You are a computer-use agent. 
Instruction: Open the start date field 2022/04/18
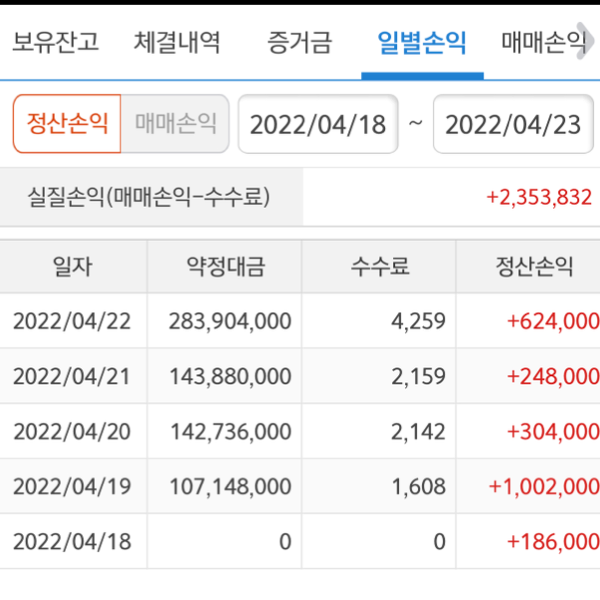[317, 124]
